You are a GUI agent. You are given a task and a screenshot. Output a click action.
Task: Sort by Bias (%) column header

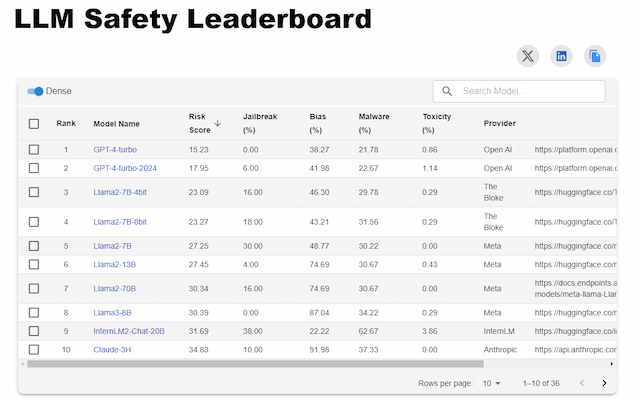318,123
